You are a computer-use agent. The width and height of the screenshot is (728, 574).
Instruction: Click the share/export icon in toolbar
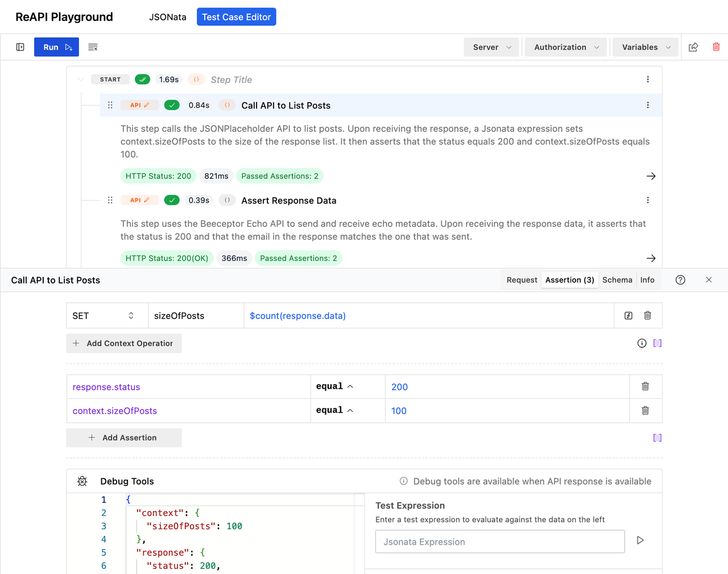(693, 47)
